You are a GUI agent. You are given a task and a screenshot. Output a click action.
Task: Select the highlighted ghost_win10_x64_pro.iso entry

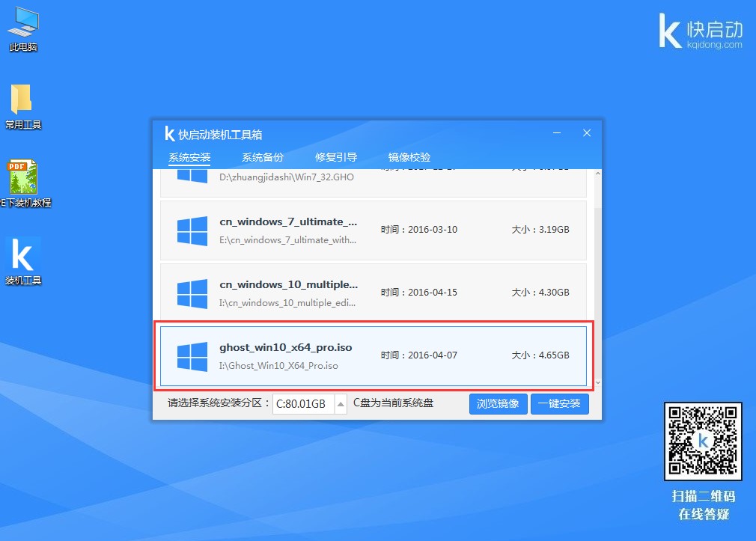pyautogui.click(x=374, y=356)
